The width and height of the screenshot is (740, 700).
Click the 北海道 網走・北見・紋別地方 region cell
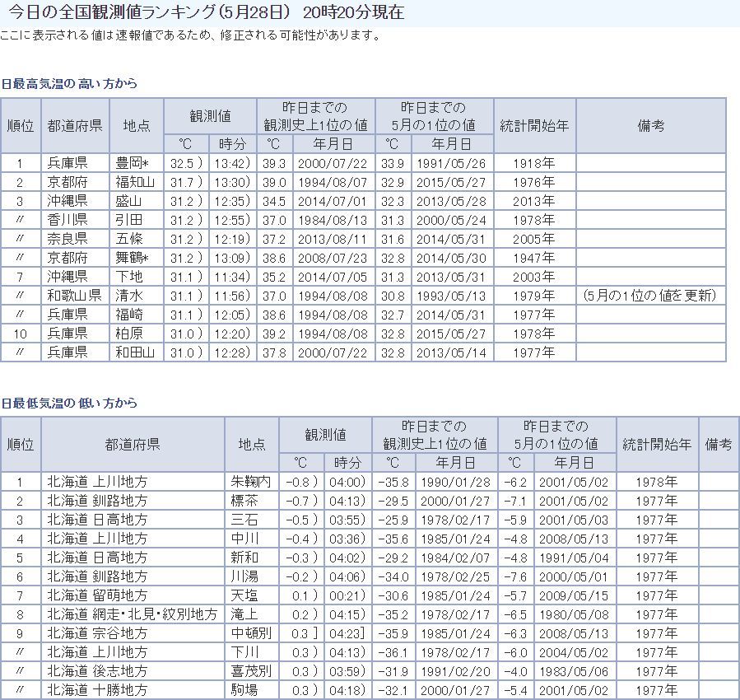click(132, 614)
